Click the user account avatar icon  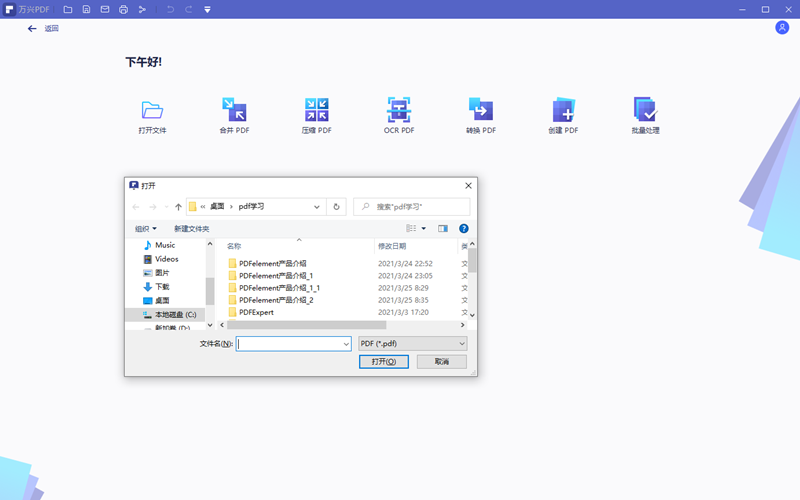[782, 28]
